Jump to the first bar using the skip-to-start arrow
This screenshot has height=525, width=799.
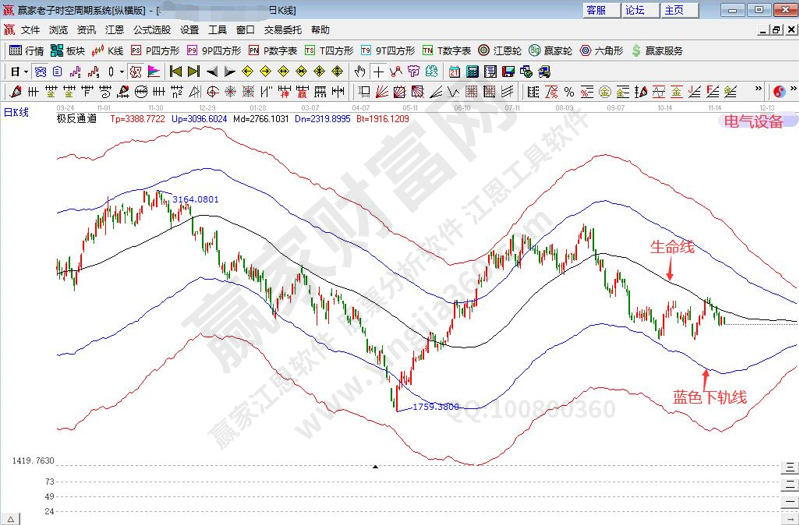(176, 72)
